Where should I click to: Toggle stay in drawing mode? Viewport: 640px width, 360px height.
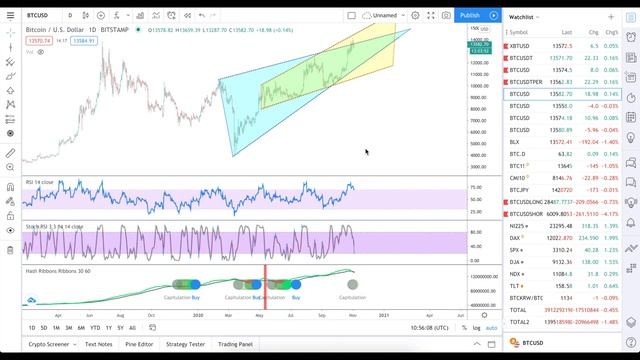click(x=11, y=201)
